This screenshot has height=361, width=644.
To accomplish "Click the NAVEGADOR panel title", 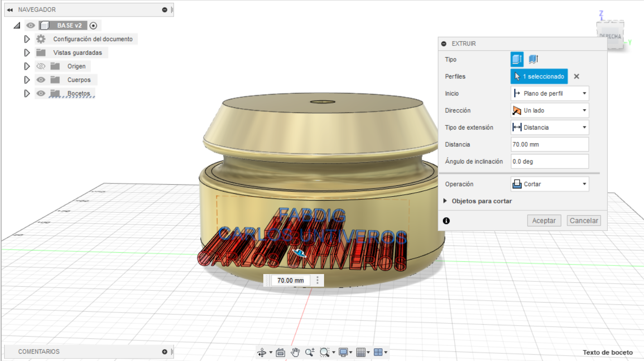I will coord(37,10).
